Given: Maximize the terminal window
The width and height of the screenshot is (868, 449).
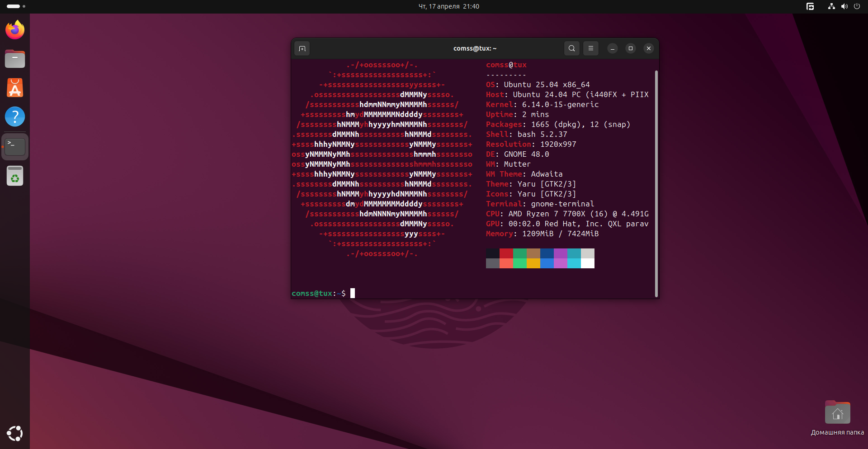Looking at the screenshot, I should 631,48.
